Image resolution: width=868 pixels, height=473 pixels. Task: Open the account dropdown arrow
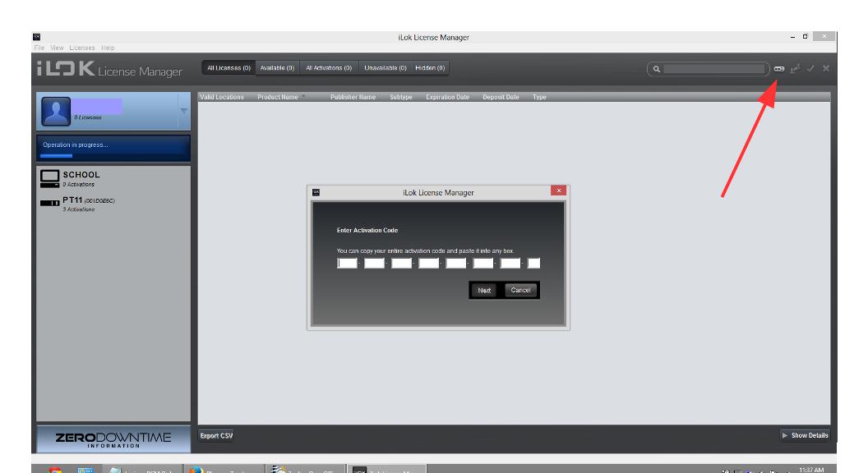184,111
